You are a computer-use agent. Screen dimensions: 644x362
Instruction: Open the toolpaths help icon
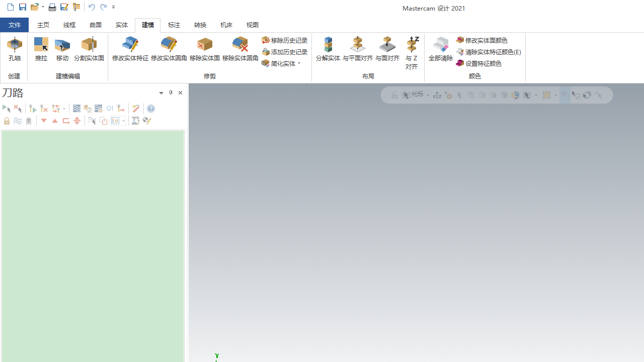(151, 109)
